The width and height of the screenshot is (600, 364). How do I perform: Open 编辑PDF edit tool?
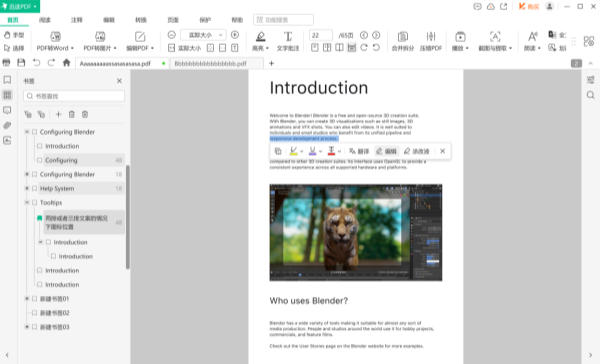(140, 41)
